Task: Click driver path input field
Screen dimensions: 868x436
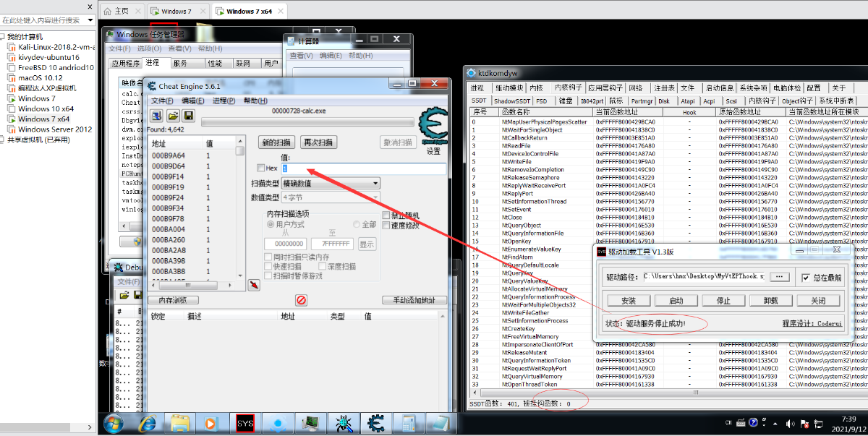Action: pos(703,277)
